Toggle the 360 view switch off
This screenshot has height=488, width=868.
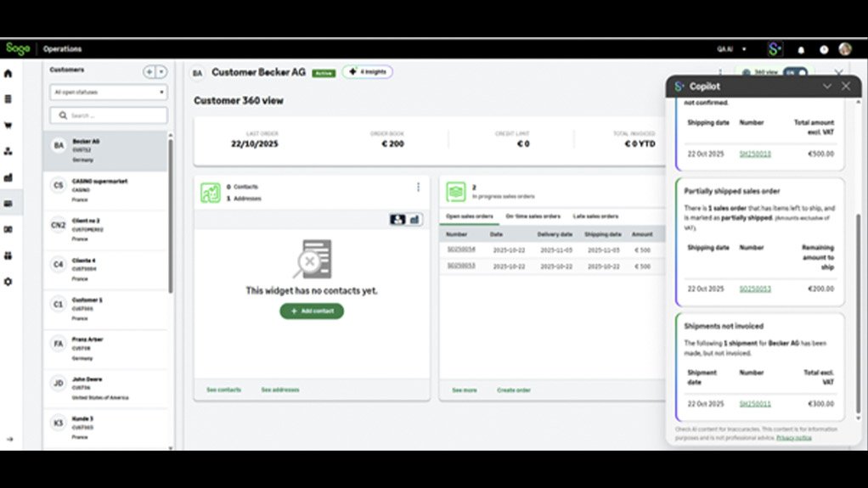(x=794, y=73)
